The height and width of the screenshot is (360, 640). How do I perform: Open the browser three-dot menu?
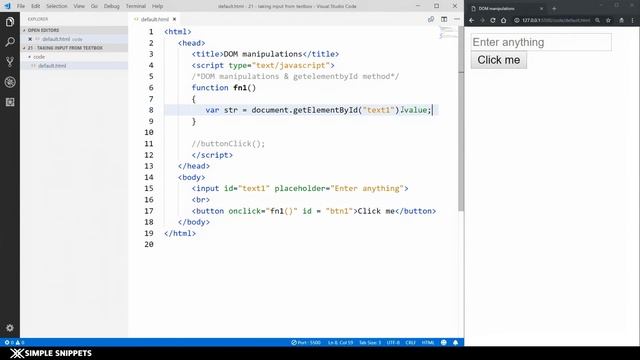point(633,20)
